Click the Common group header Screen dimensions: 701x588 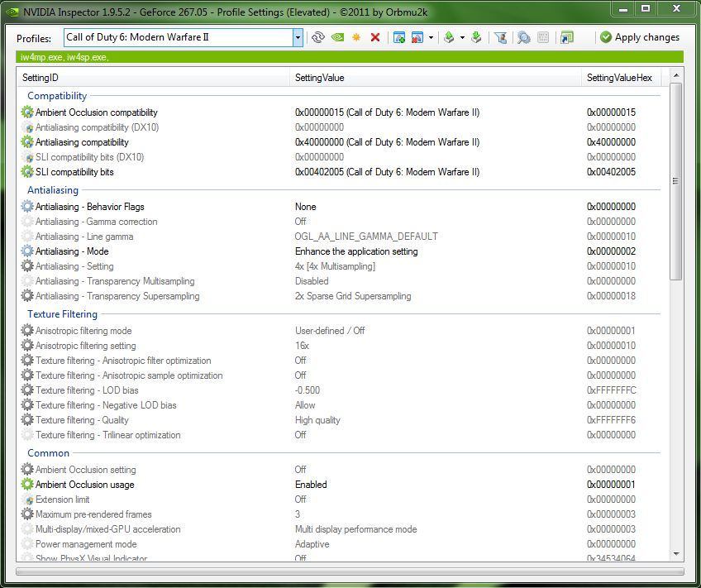tap(48, 453)
